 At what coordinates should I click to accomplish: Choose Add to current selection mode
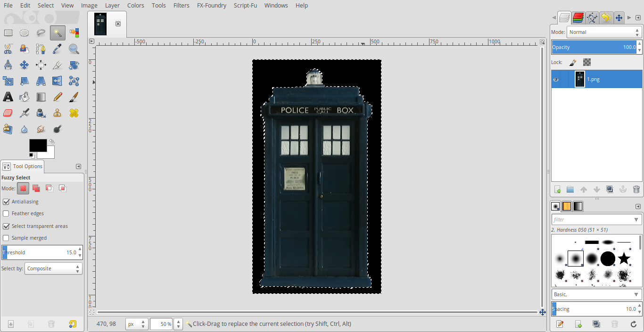tap(36, 188)
